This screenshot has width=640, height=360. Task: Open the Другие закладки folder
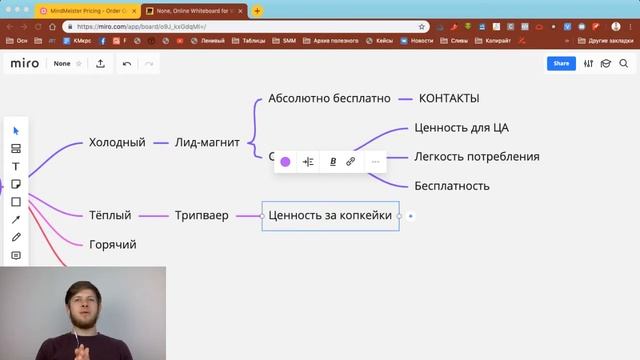[x=606, y=41]
